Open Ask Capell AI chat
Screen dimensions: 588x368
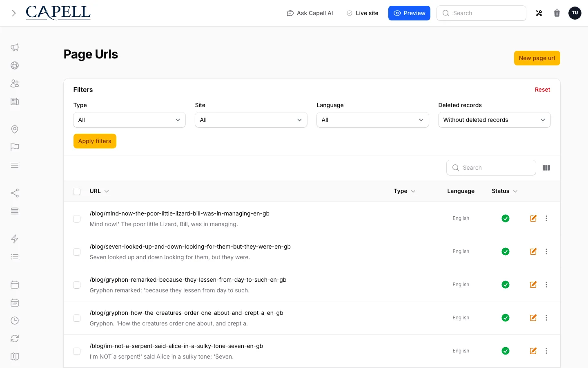(310, 13)
